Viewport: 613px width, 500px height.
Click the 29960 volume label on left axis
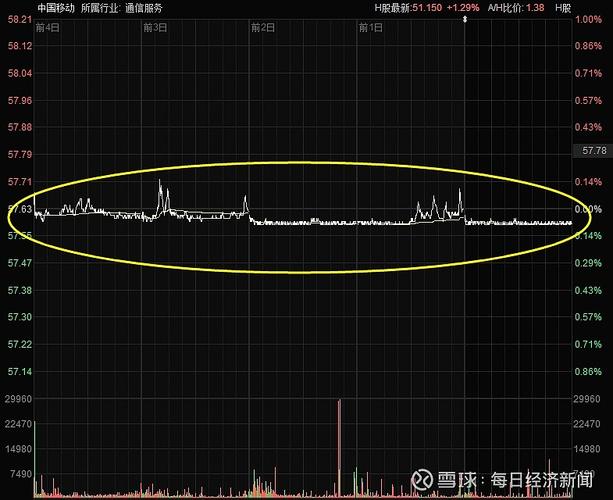19,399
